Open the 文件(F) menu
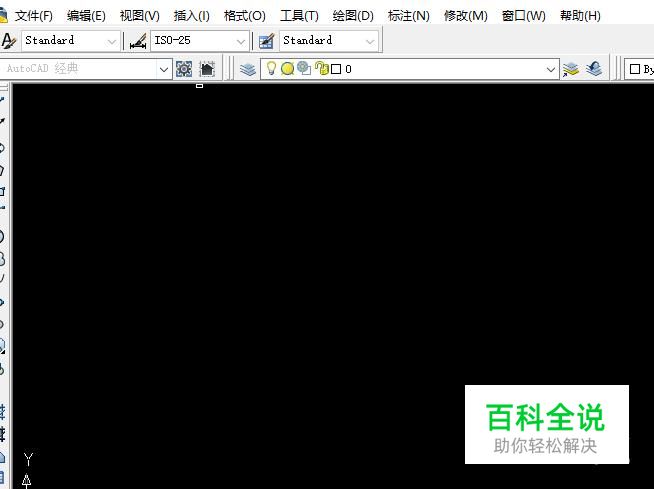Image resolution: width=654 pixels, height=489 pixels. click(33, 16)
